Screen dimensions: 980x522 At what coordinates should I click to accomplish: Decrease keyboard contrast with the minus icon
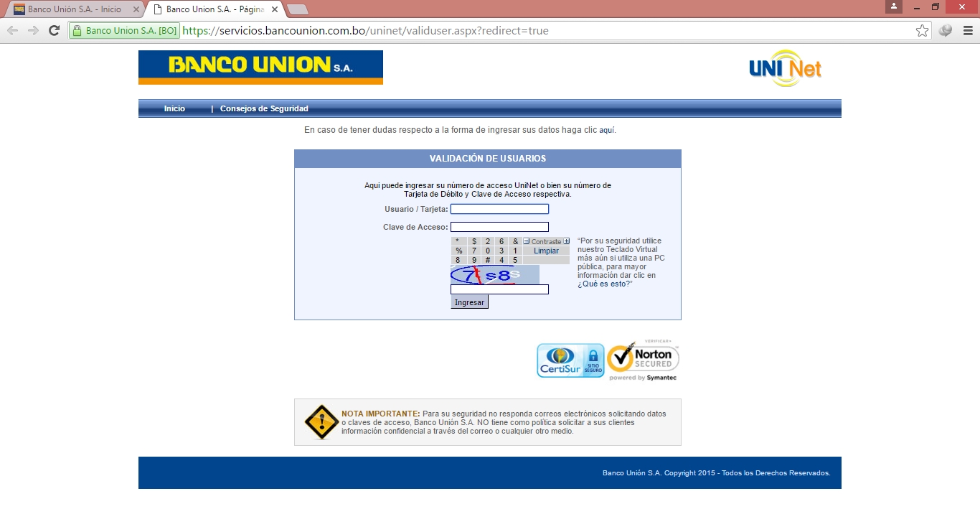[527, 241]
